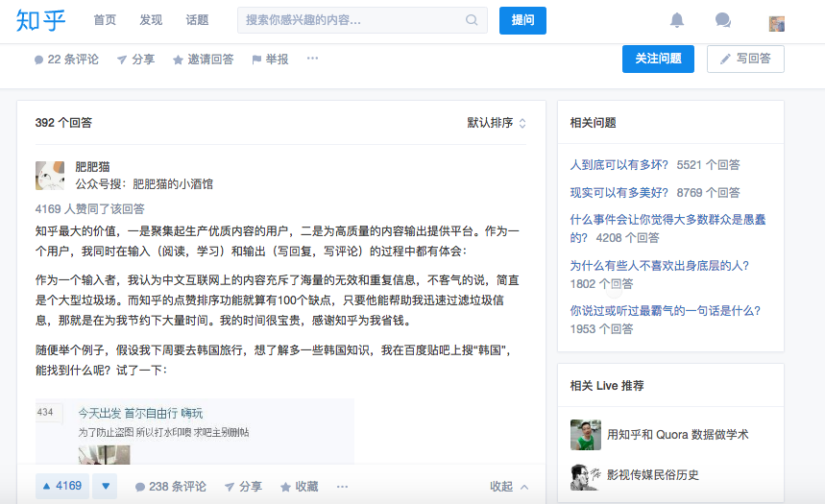Focus the 搜索你感兴趣的内容 search field
This screenshot has width=825, height=504.
[362, 20]
